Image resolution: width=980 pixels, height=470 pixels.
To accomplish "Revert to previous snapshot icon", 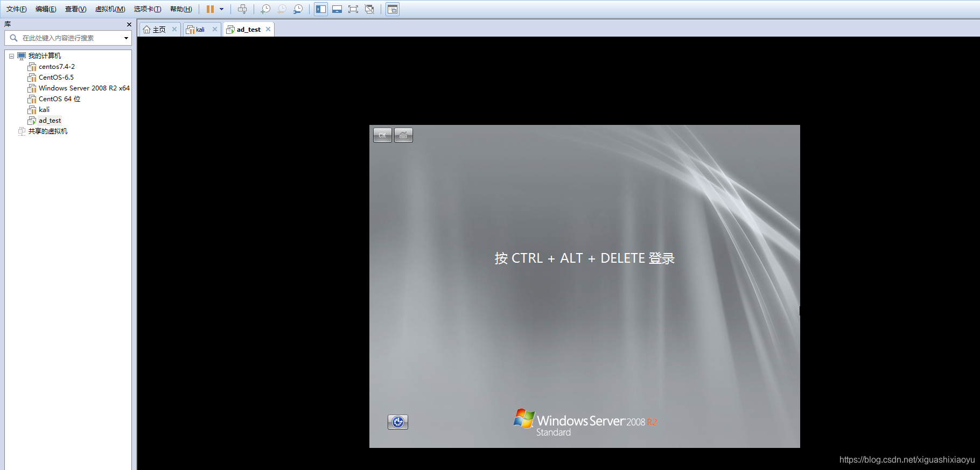I will [x=282, y=9].
